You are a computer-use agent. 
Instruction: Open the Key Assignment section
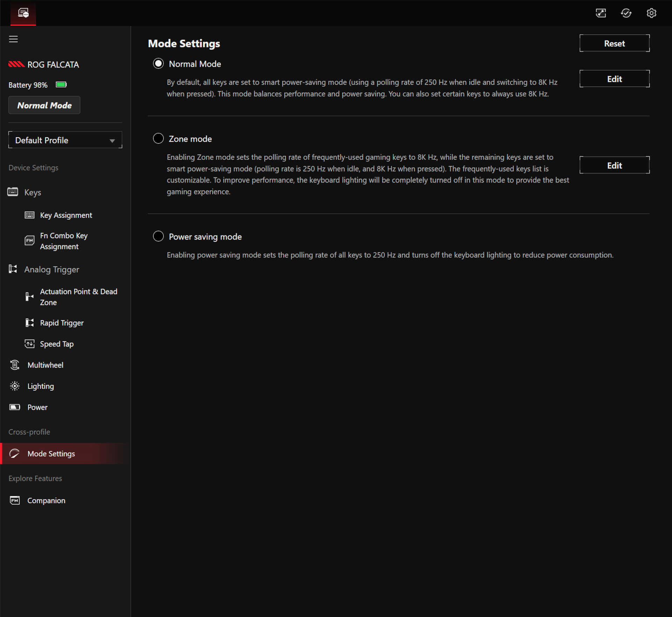66,215
